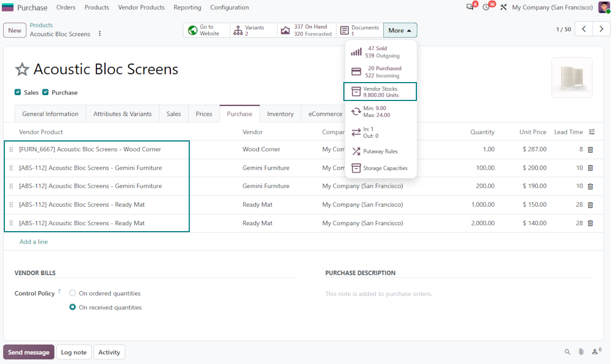Click drag handle of the $ 140.00 row
This screenshot has width=611, height=364.
pos(11,223)
